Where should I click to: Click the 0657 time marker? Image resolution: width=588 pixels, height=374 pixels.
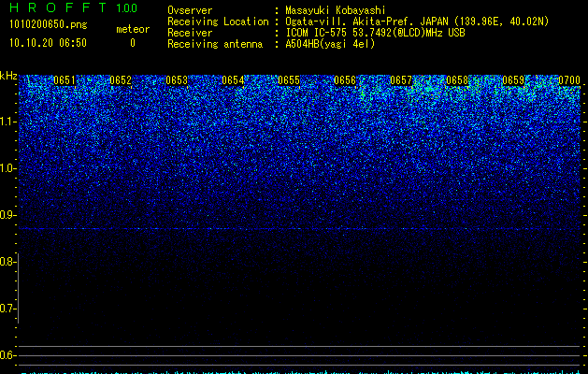click(401, 80)
